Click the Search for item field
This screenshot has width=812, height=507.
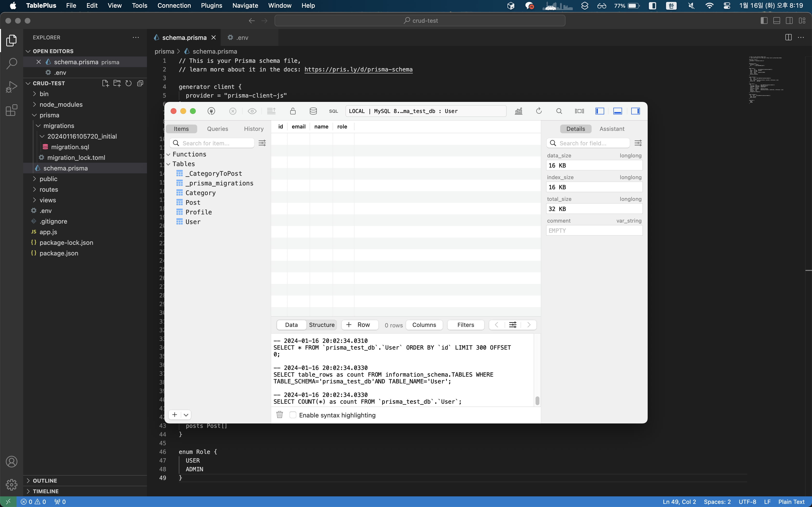click(217, 143)
